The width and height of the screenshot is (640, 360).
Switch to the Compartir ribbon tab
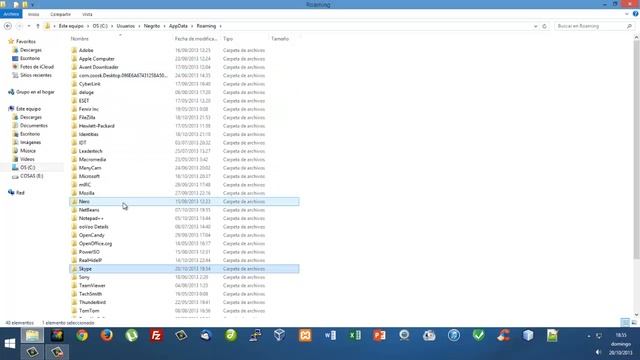60,14
